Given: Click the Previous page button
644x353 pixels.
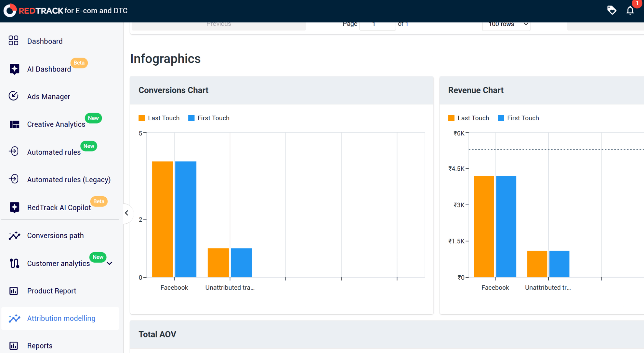Looking at the screenshot, I should pyautogui.click(x=219, y=25).
